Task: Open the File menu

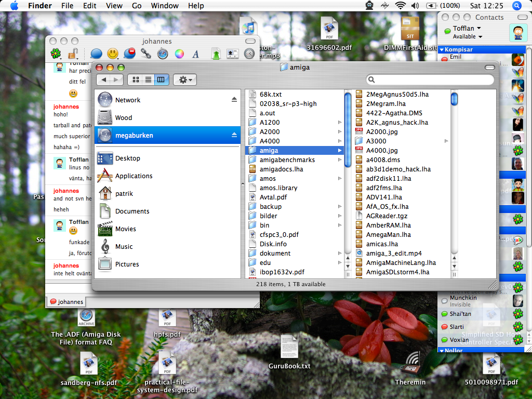Action: tap(67, 6)
